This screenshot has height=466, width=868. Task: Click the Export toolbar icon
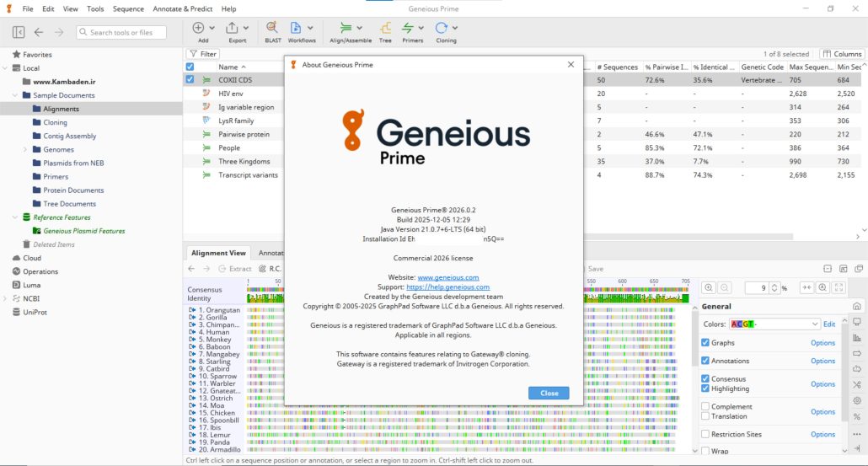point(232,28)
